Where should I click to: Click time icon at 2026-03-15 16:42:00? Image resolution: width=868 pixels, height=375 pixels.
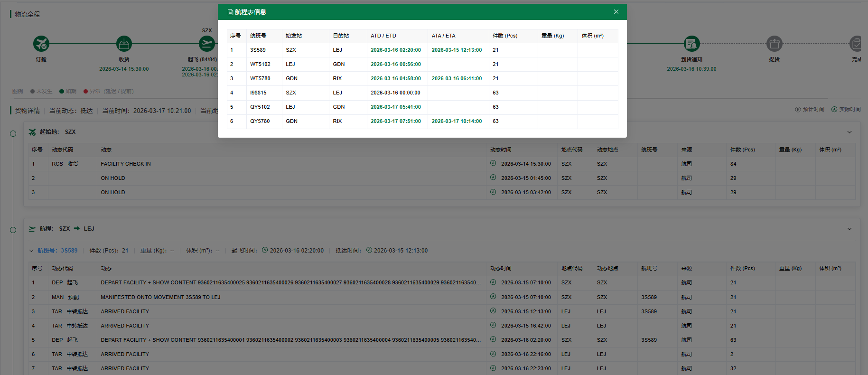coord(493,325)
